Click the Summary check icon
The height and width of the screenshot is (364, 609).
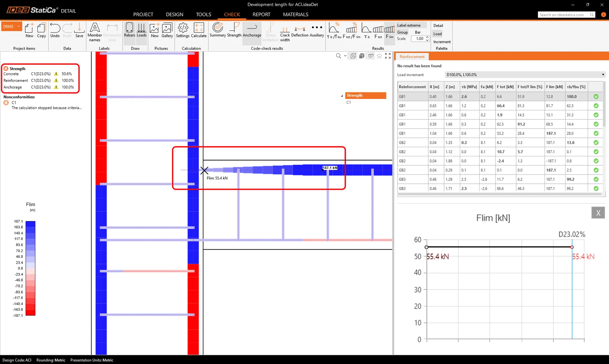pyautogui.click(x=218, y=30)
